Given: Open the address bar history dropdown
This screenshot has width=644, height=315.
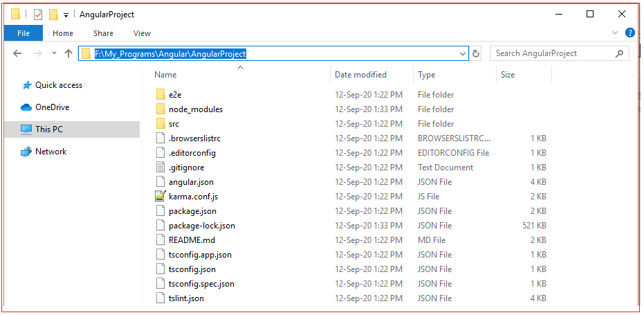Looking at the screenshot, I should click(x=463, y=53).
